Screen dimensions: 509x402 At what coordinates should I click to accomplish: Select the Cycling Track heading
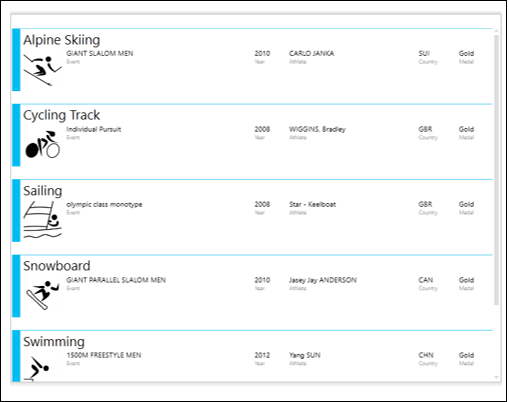pos(61,115)
